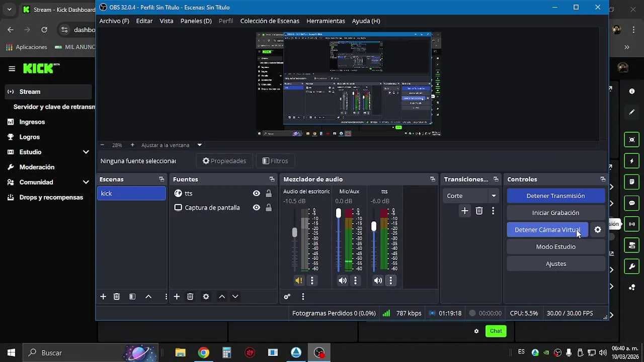Zoom in the preview with plus icon
The image size is (644, 362).
point(132,145)
